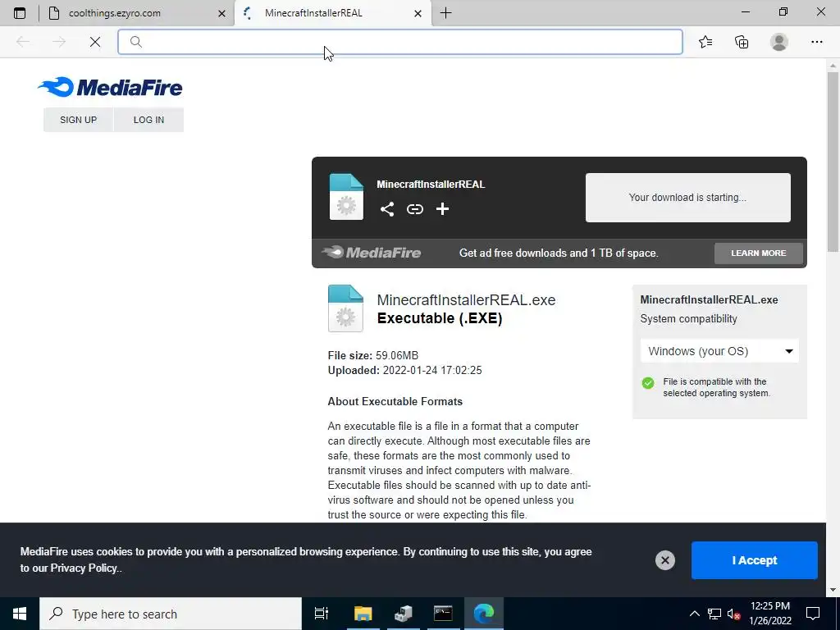Click the LOG IN button
The width and height of the screenshot is (840, 630).
(149, 120)
